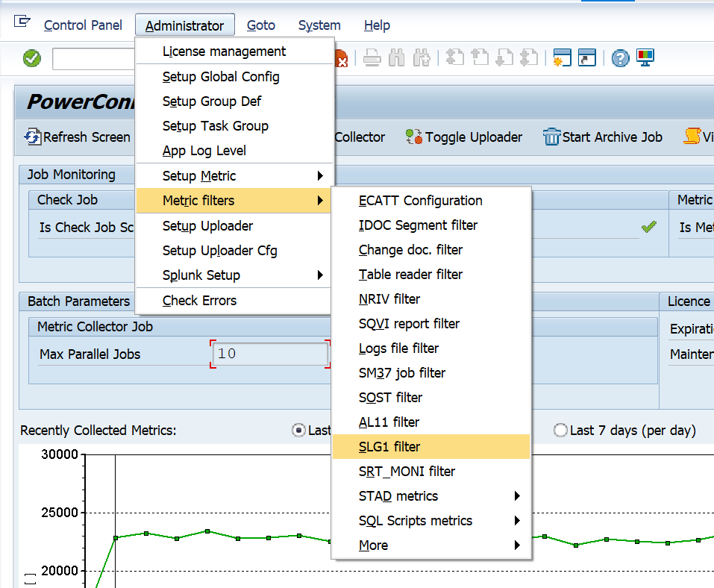Click the Max Parallel Jobs input field
The image size is (714, 588).
(269, 354)
